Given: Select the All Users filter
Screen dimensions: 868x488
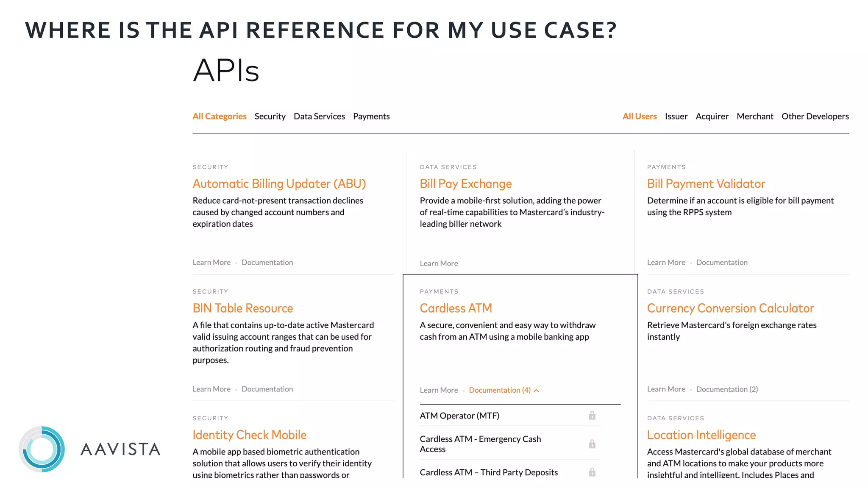Looking at the screenshot, I should pos(640,116).
